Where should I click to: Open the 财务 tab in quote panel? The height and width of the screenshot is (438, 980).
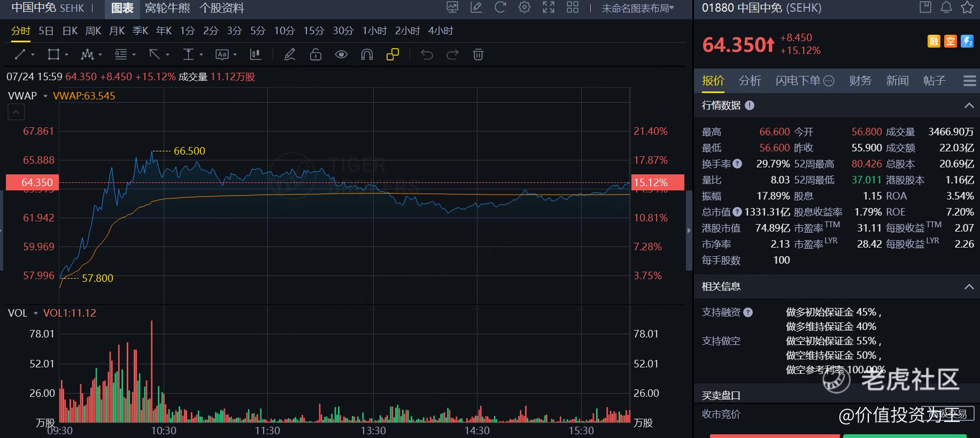(x=860, y=81)
